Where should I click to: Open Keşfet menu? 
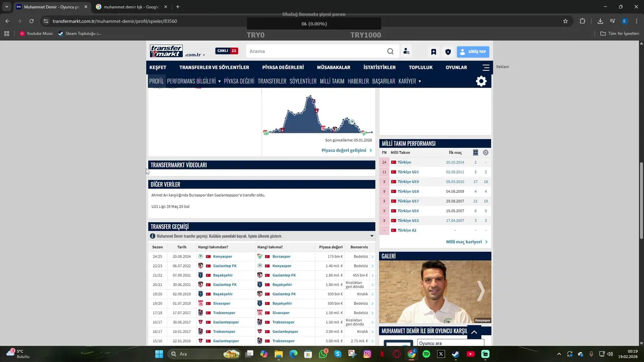tap(157, 67)
